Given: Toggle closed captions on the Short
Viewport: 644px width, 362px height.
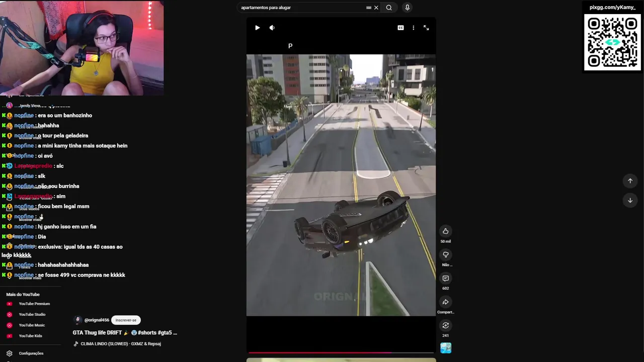Looking at the screenshot, I should pos(400,28).
